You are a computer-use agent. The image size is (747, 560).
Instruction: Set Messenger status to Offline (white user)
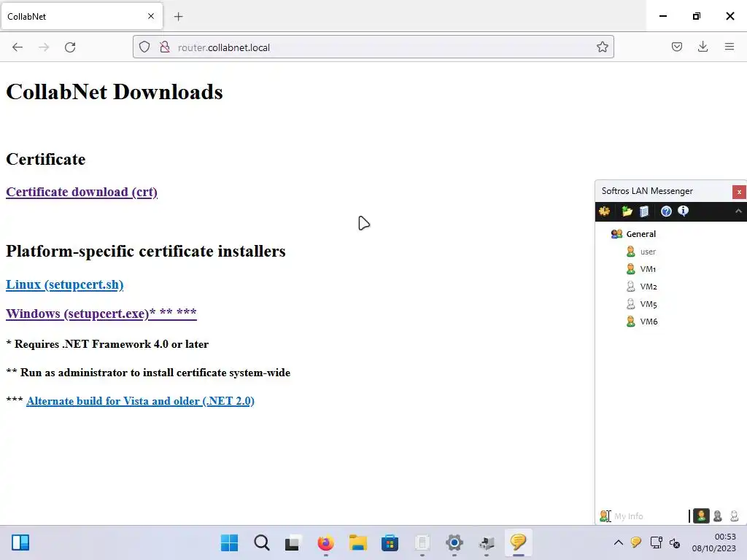click(x=734, y=516)
